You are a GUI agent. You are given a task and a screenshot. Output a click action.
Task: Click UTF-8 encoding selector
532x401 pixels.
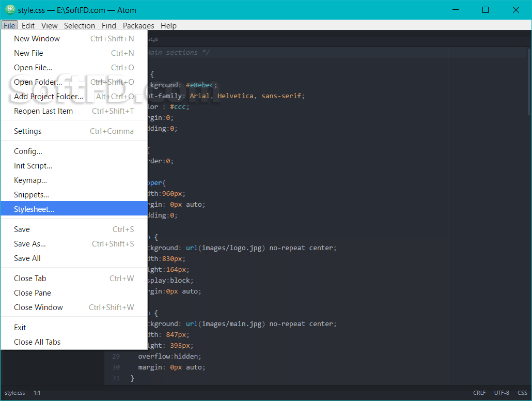tap(502, 393)
